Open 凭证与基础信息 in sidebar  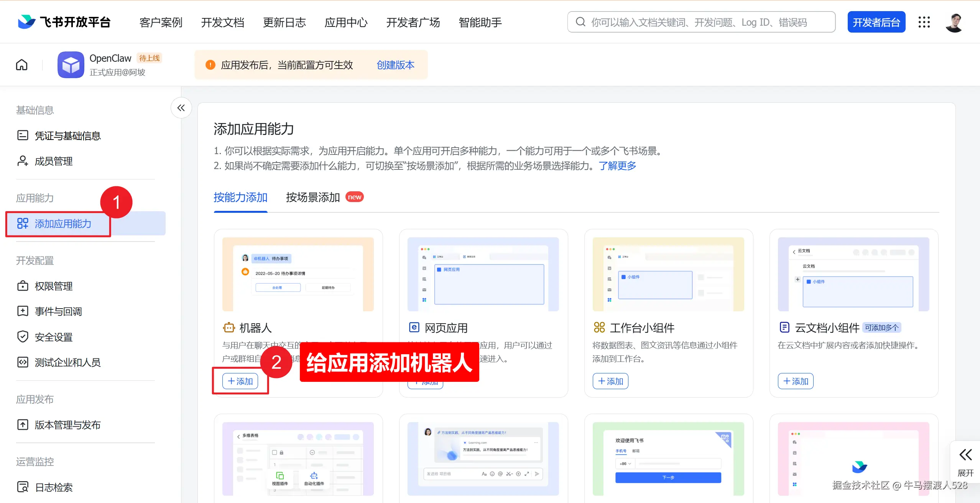[x=67, y=136]
